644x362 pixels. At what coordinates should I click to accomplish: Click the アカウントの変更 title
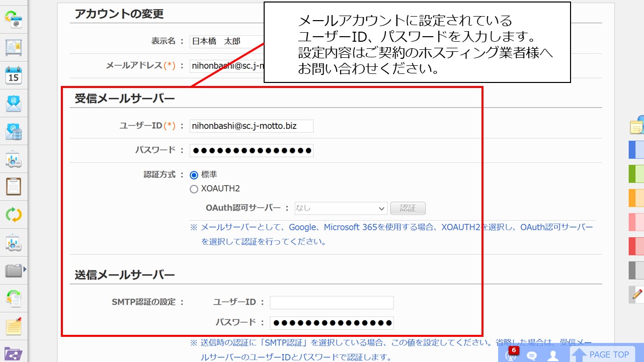pos(119,14)
